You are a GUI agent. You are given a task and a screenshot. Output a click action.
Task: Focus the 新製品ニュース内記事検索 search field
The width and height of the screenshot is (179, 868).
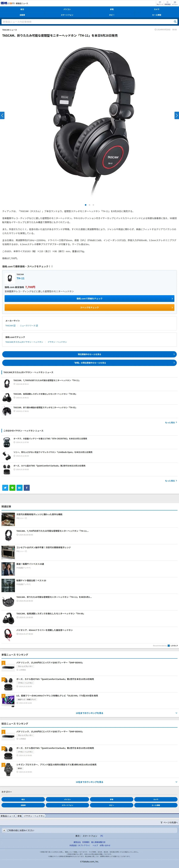(87, 22)
